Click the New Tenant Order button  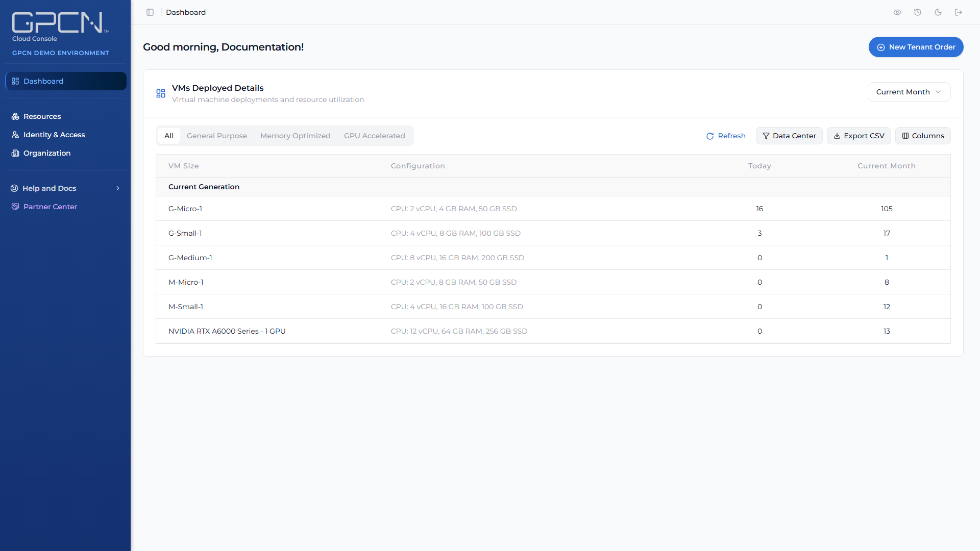[x=916, y=47]
